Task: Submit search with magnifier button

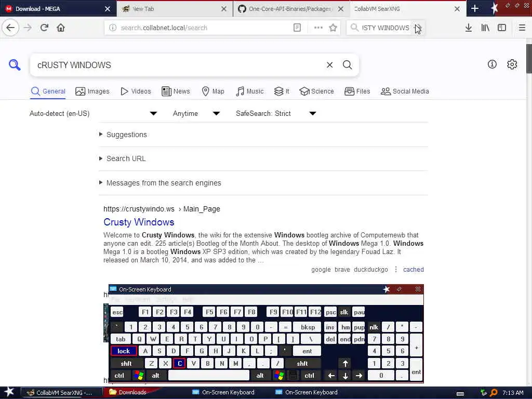Action: 348,65
